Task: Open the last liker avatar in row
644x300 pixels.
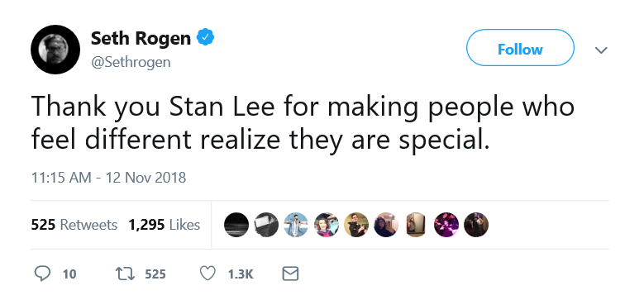Action: 476,225
